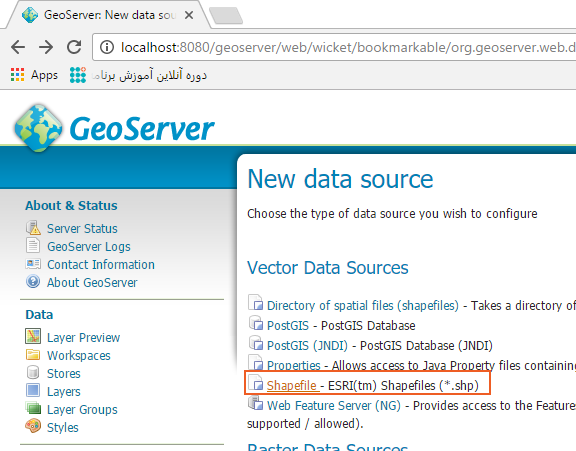Click the 'Raster Data Sources' heading
The height and width of the screenshot is (451, 576).
pyautogui.click(x=327, y=447)
